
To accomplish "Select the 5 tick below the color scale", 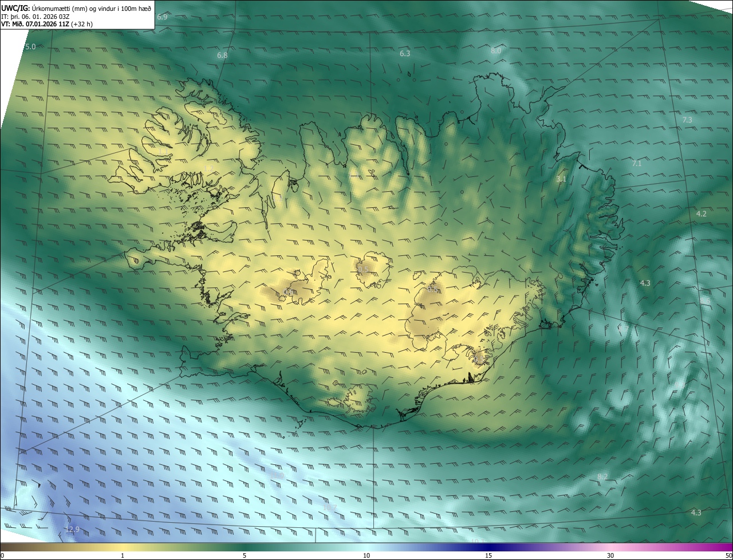I will (x=245, y=555).
